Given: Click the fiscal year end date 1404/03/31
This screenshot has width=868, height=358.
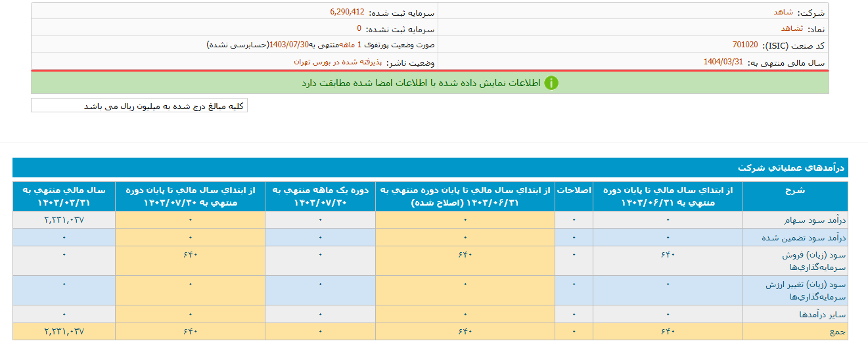Looking at the screenshot, I should [x=723, y=62].
